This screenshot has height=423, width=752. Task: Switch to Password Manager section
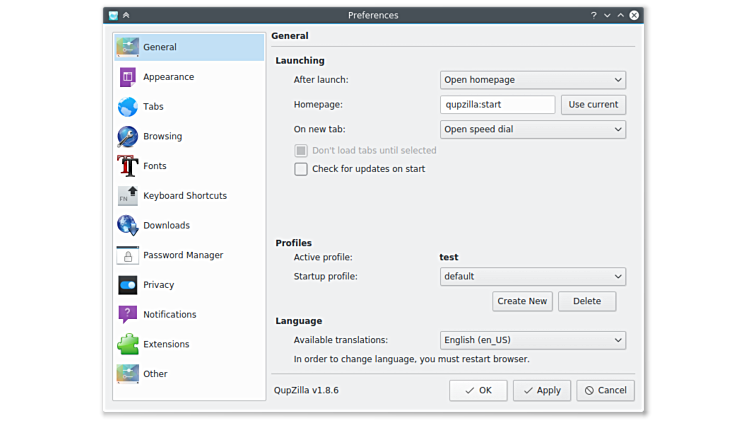183,255
